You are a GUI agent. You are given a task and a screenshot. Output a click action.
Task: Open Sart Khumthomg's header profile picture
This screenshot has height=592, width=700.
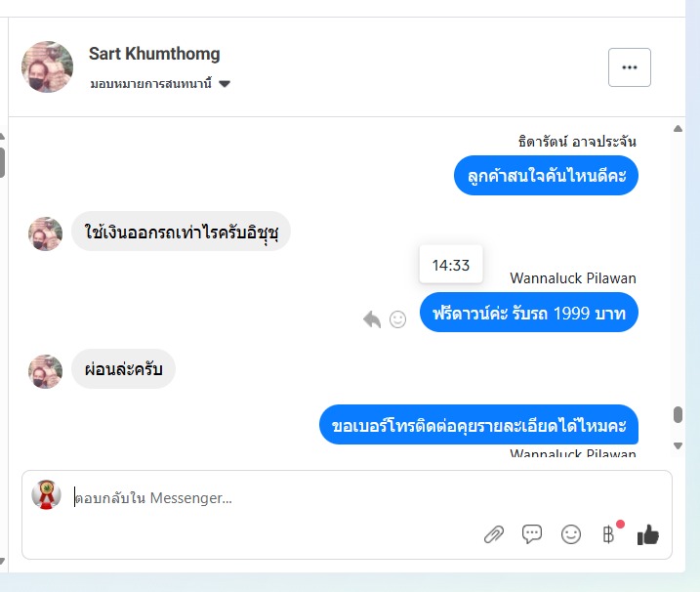click(47, 66)
